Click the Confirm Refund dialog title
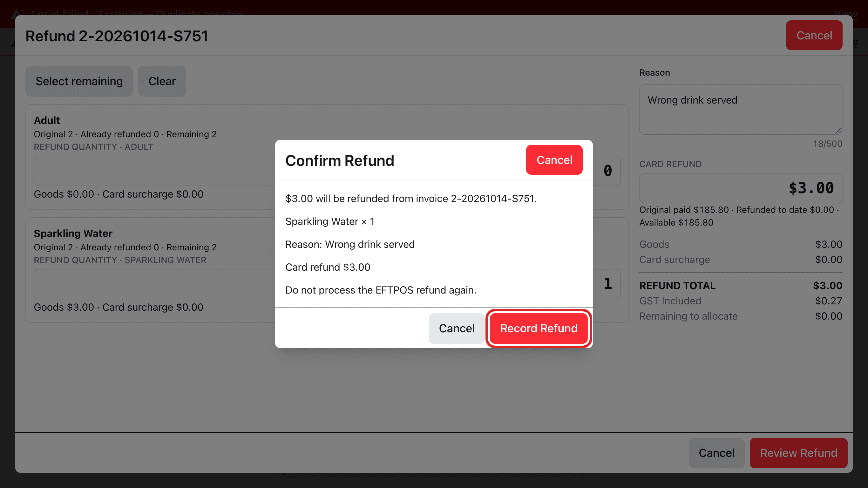Image resolution: width=868 pixels, height=488 pixels. tap(340, 160)
